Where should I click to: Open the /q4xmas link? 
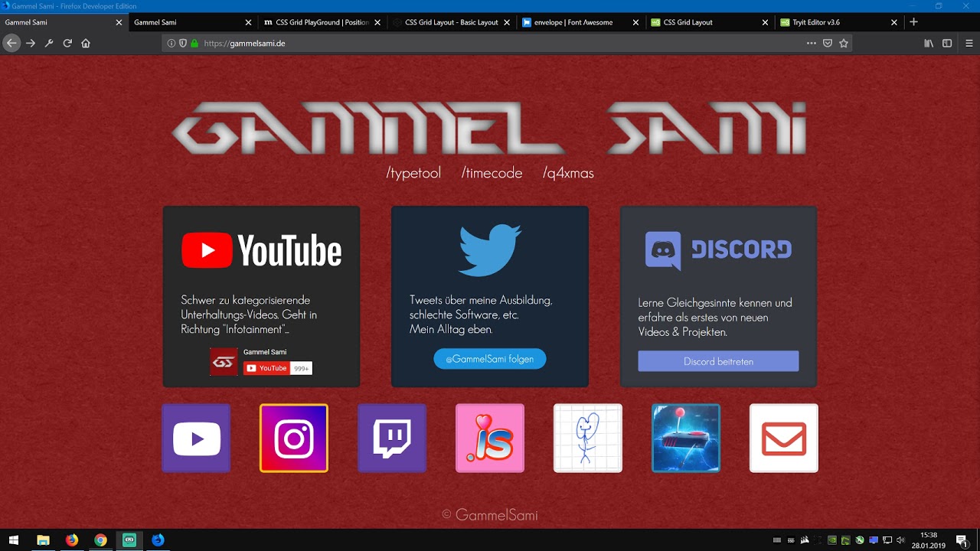point(568,173)
